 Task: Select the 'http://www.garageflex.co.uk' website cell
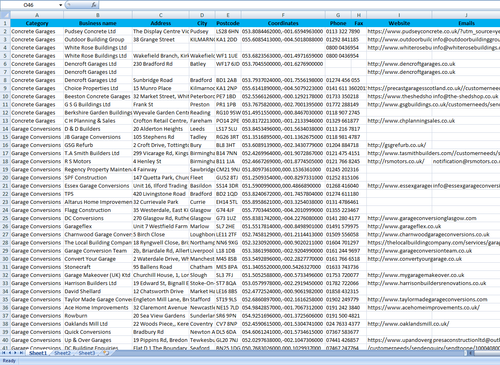pos(399,226)
